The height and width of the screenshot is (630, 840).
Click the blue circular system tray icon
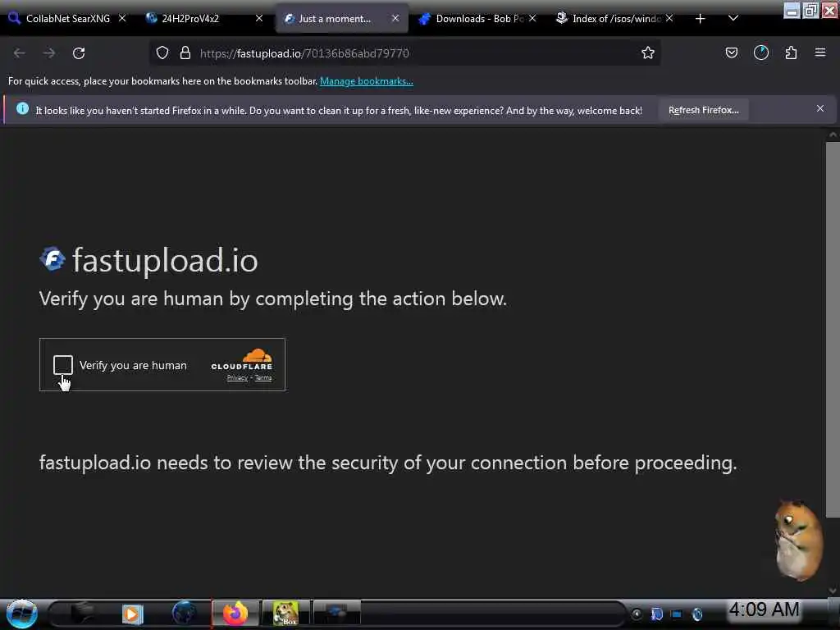pyautogui.click(x=697, y=614)
